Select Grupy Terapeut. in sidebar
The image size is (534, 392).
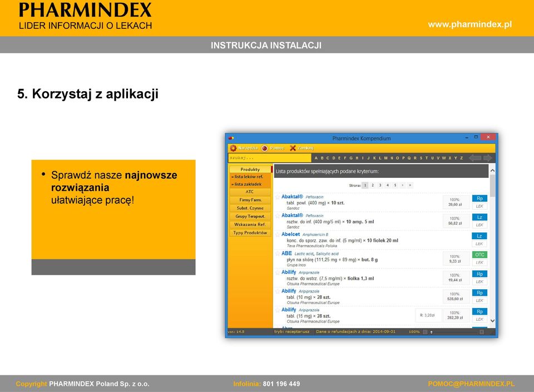[x=250, y=216]
